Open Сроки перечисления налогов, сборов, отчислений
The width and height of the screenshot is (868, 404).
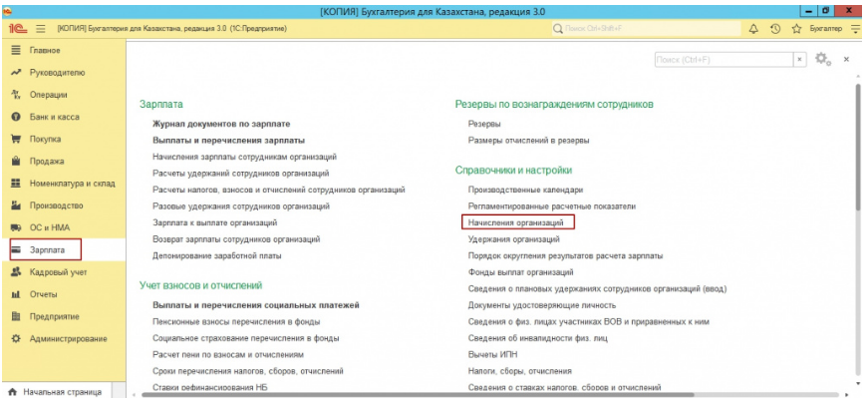click(248, 371)
